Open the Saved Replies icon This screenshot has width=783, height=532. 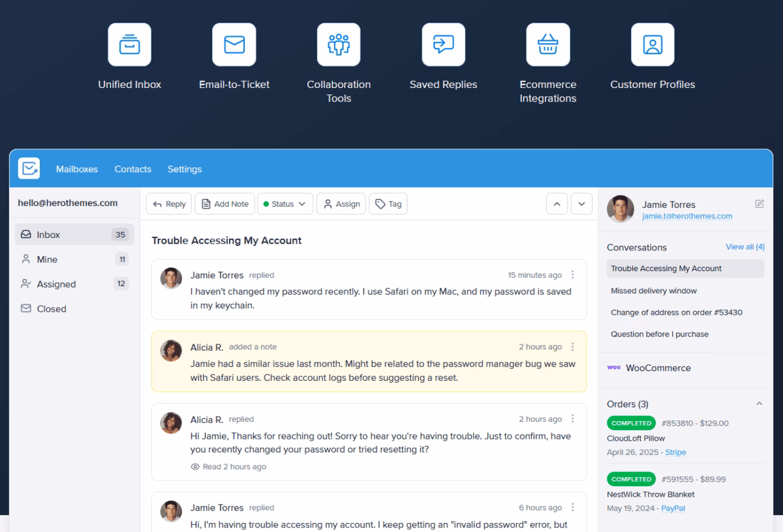coord(443,44)
